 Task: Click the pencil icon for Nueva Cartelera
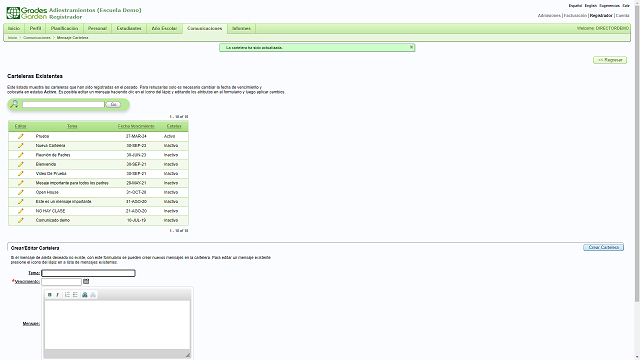20,146
